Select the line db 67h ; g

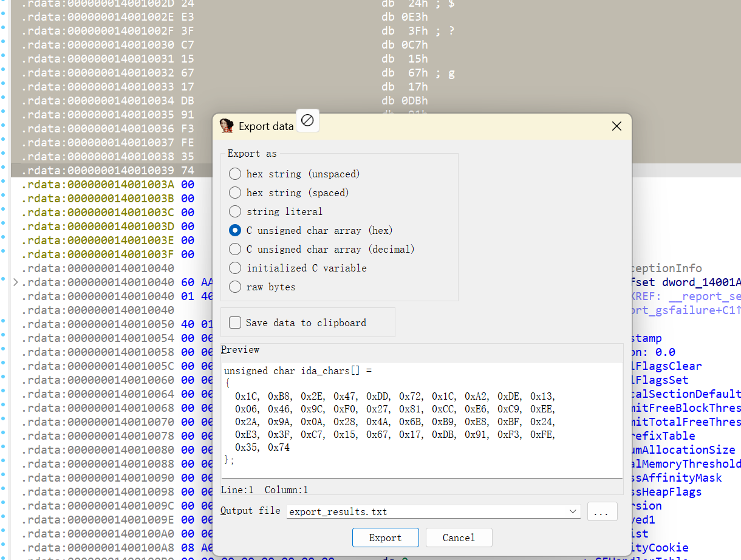pos(418,73)
